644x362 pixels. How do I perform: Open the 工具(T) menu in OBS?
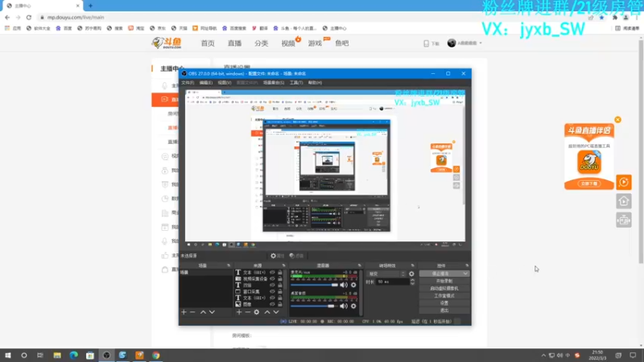point(296,83)
